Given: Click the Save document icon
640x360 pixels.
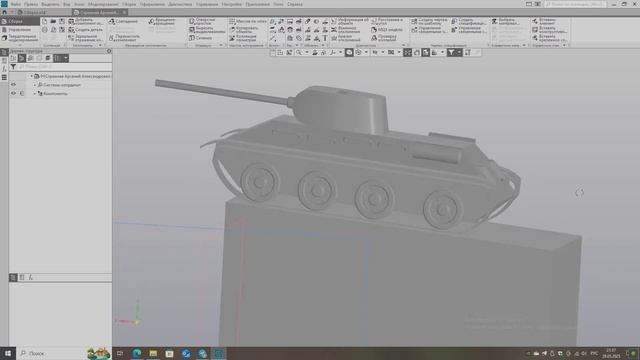Looking at the screenshot, I should 62,21.
